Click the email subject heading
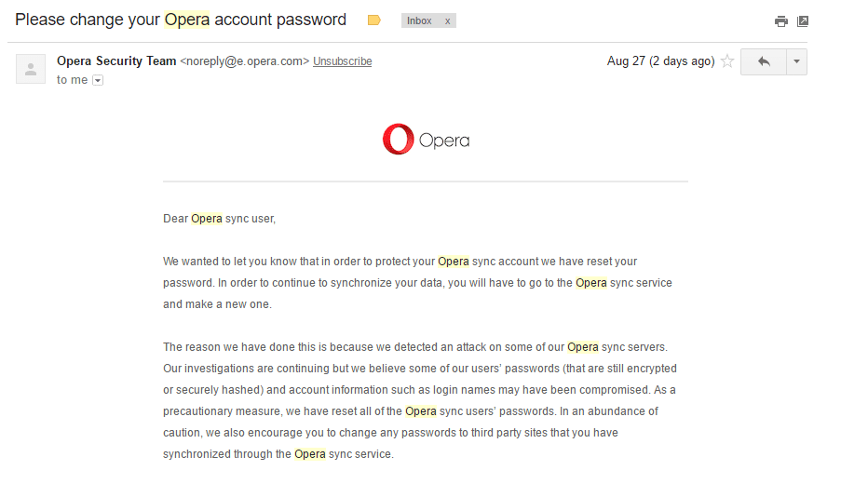Image resolution: width=868 pixels, height=484 pixels. tap(181, 20)
